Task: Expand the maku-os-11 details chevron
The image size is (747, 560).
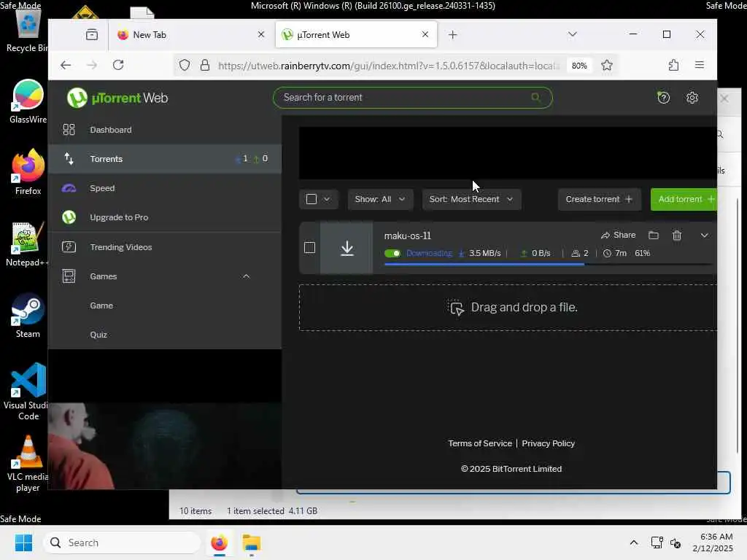Action: tap(704, 236)
